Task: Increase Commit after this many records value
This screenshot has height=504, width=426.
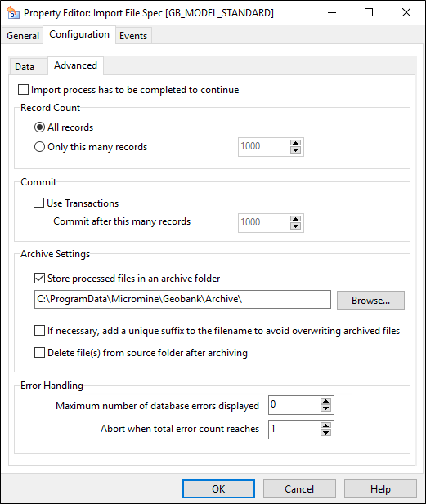Action: [295, 219]
